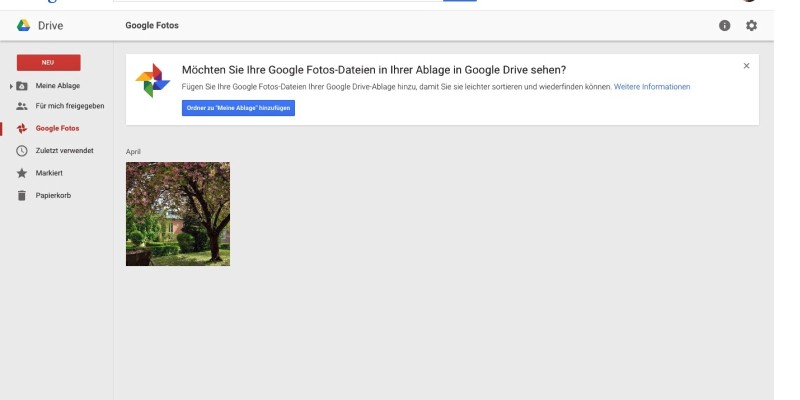Click the Google Photos pinwheel in the banner
This screenshot has height=400, width=800.
click(153, 80)
